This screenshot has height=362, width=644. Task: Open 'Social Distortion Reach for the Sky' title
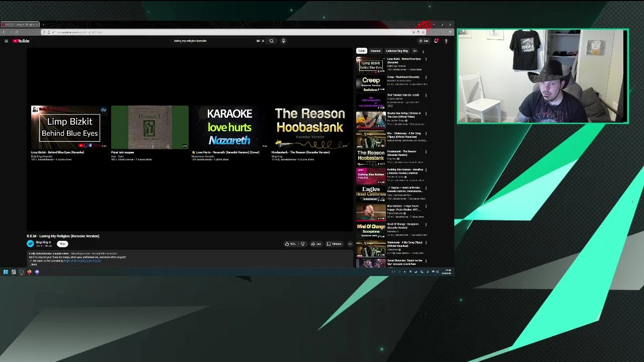(x=405, y=262)
